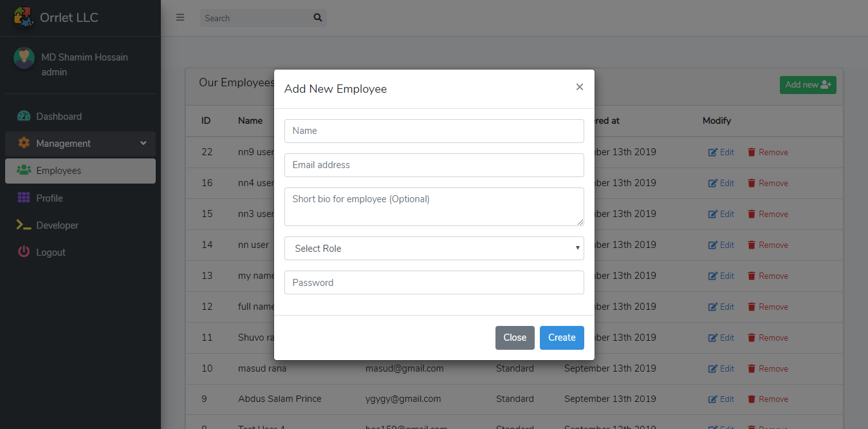Click the Create button
Viewport: 868px width, 429px height.
(x=562, y=338)
